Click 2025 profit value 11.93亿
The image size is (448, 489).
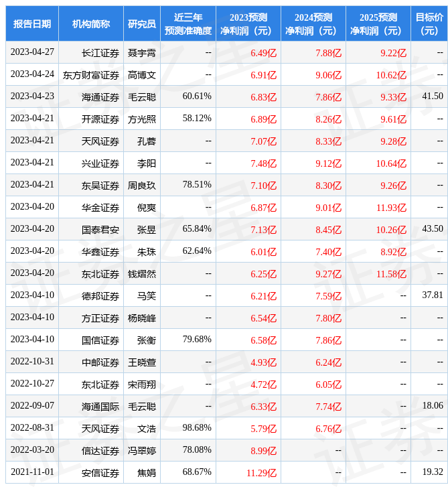tap(391, 208)
